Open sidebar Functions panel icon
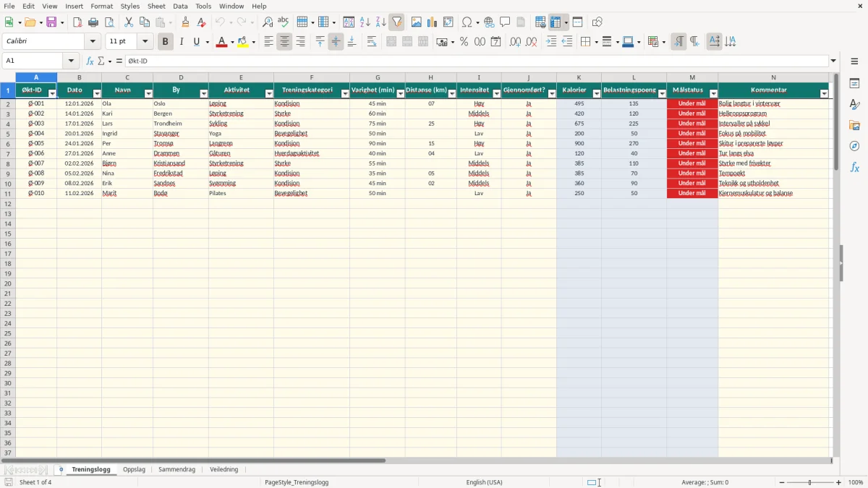Image resolution: width=868 pixels, height=488 pixels. (854, 167)
